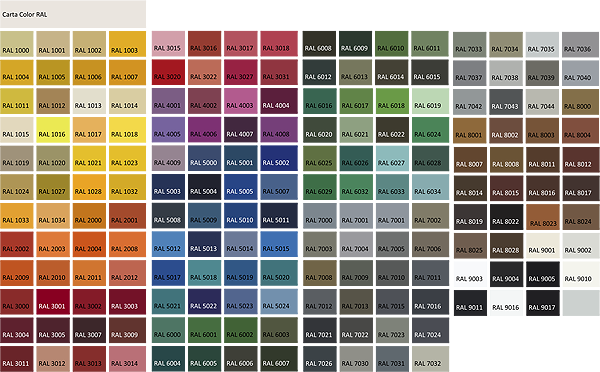Select the RAL 7035 light grey swatch

[x=542, y=45]
